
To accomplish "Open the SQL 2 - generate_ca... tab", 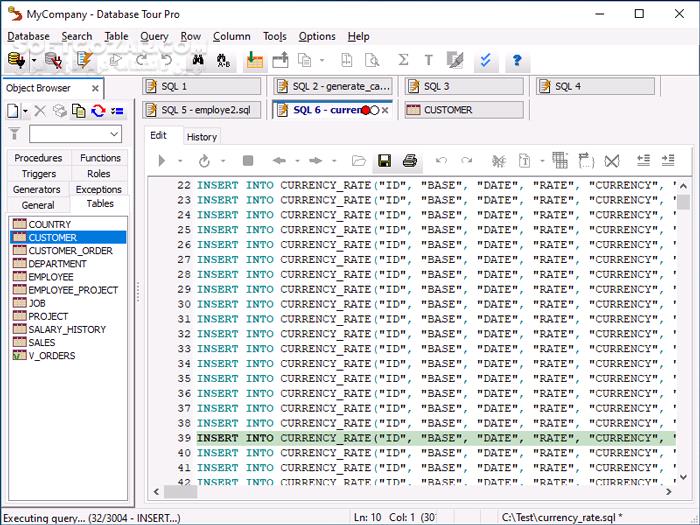I will (333, 86).
